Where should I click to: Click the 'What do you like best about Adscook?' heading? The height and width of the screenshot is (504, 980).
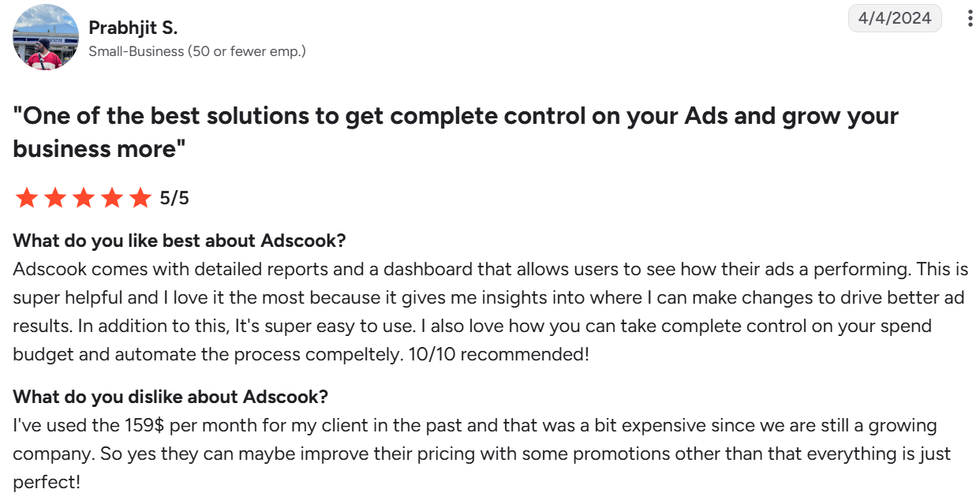point(180,241)
